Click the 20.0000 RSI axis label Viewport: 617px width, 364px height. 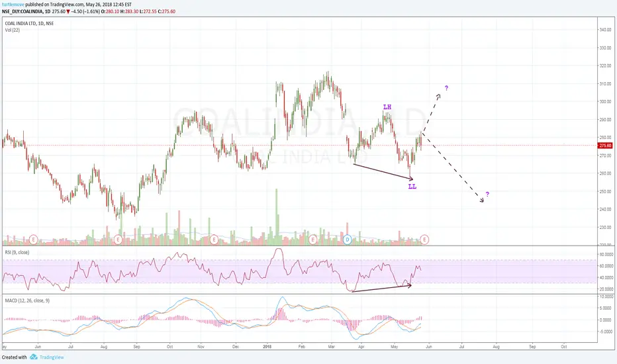tap(606, 289)
